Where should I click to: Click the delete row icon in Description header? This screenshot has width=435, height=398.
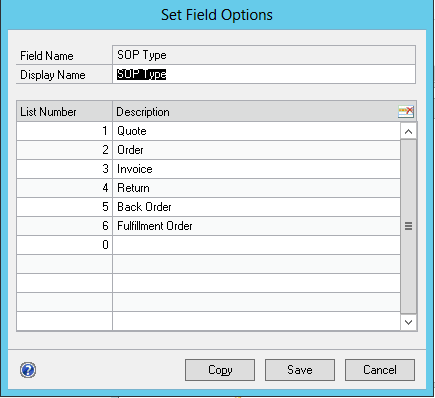[x=406, y=111]
